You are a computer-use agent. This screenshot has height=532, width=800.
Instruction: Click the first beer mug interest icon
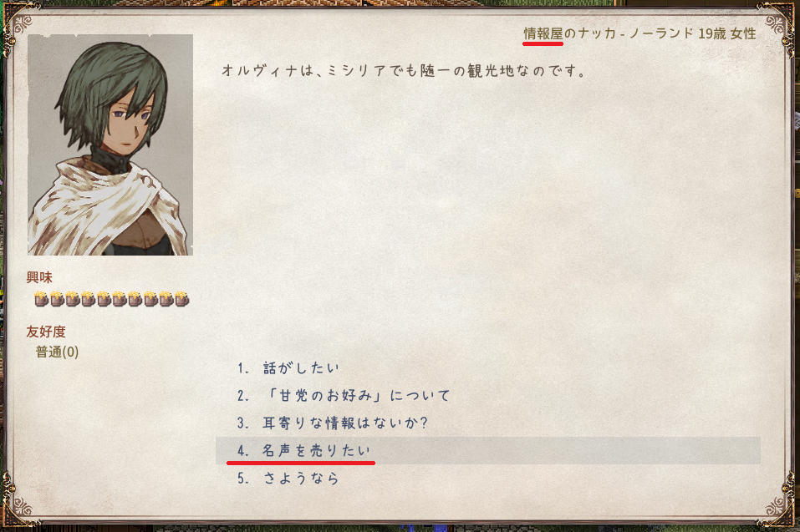41,299
